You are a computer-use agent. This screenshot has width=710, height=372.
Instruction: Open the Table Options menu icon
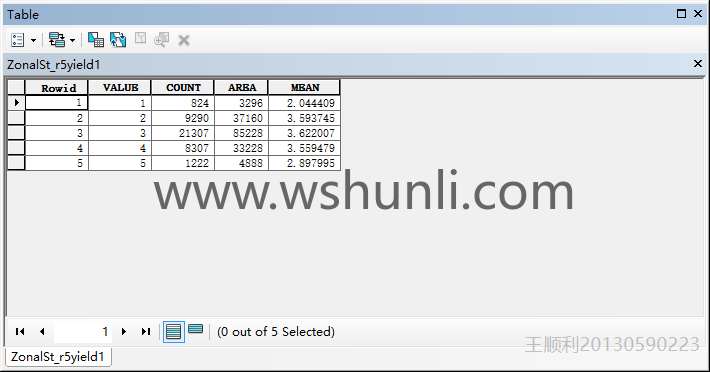click(x=18, y=40)
